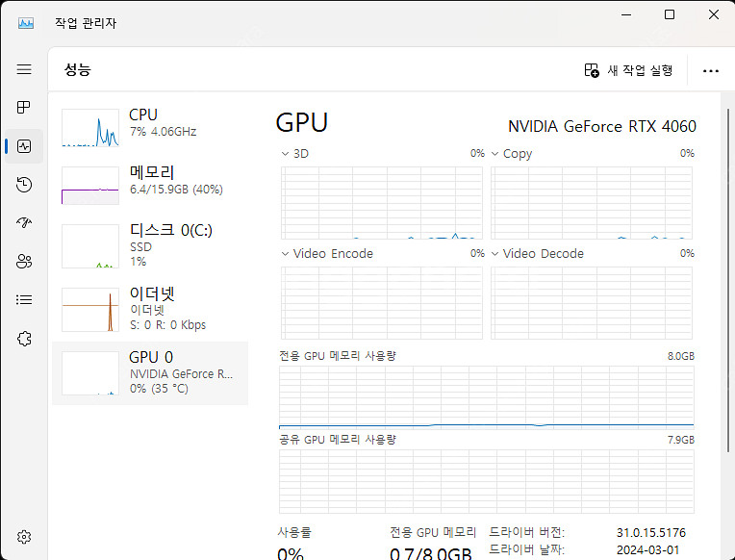The width and height of the screenshot is (735, 560).
Task: Open the Startup apps page icon
Action: coord(24,222)
